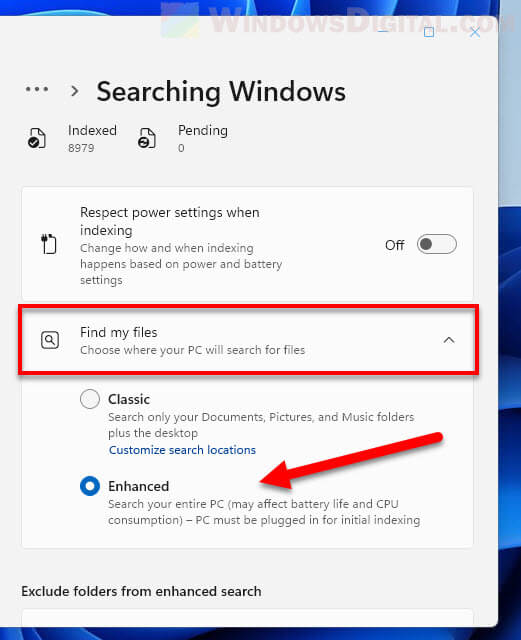Maximize the Settings window
This screenshot has width=521, height=640.
(x=429, y=32)
